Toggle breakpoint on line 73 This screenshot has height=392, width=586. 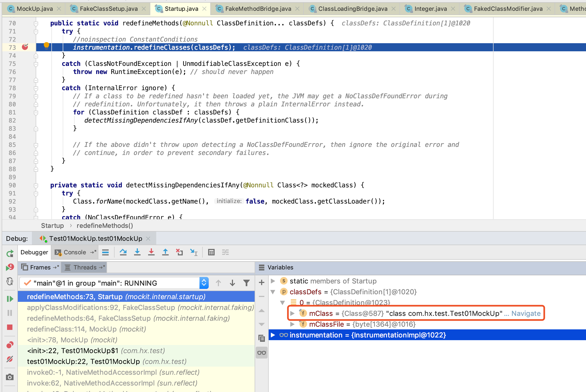(25, 47)
